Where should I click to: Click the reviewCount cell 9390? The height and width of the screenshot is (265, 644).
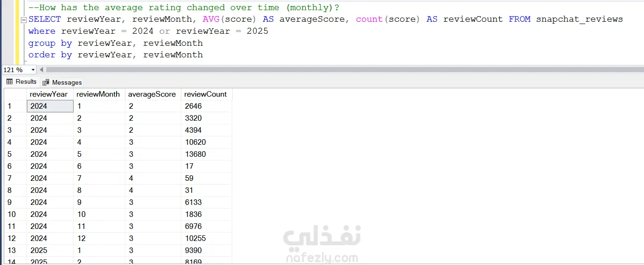206,251
